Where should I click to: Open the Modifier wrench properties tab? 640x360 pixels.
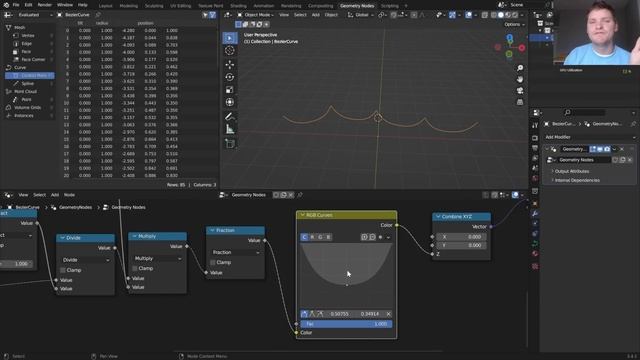point(535,213)
